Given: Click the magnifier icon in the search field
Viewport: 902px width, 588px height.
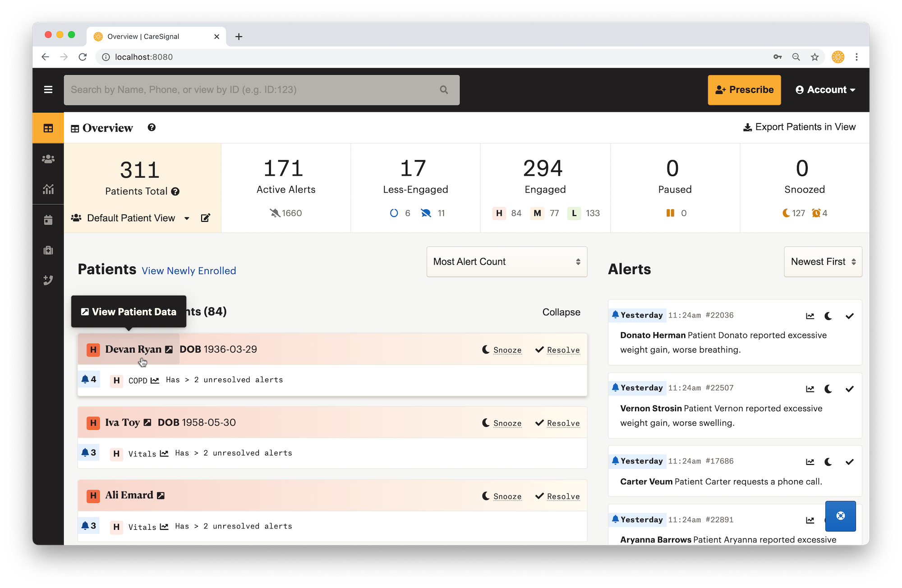Looking at the screenshot, I should 444,90.
